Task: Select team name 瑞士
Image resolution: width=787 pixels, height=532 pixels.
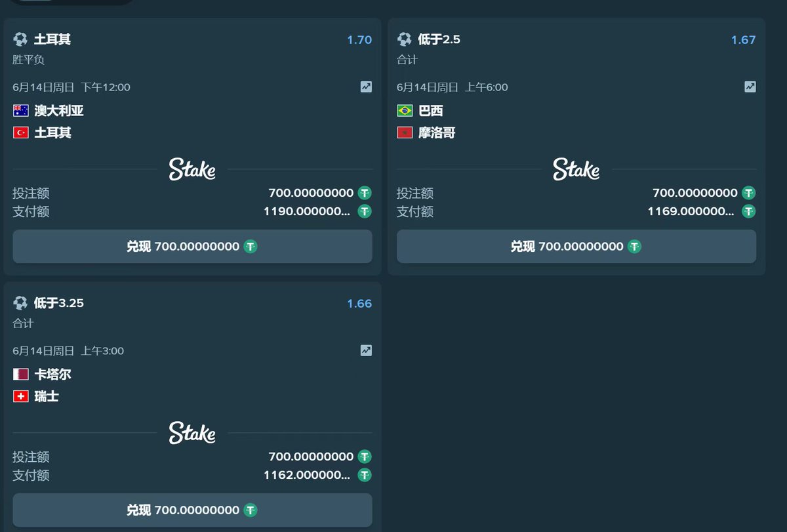Action: 47,396
